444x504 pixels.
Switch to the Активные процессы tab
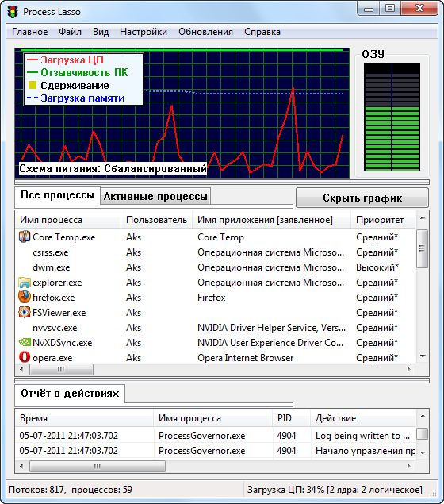coord(155,196)
